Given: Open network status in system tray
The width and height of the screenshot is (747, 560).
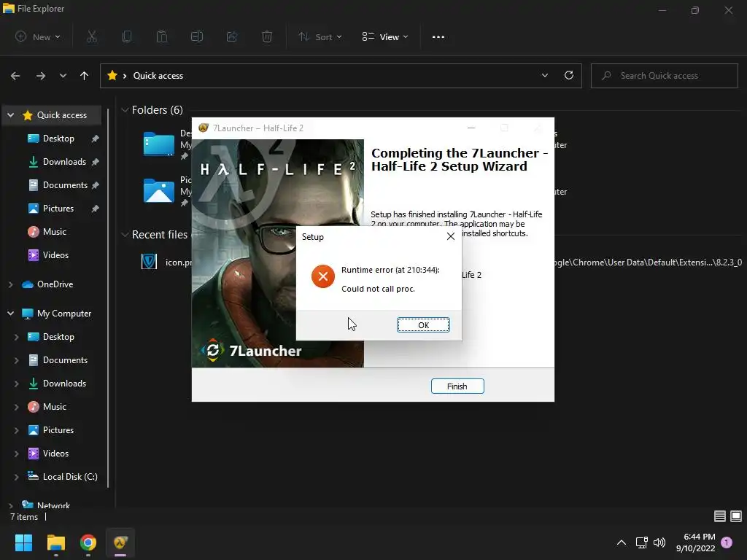Looking at the screenshot, I should tap(642, 542).
